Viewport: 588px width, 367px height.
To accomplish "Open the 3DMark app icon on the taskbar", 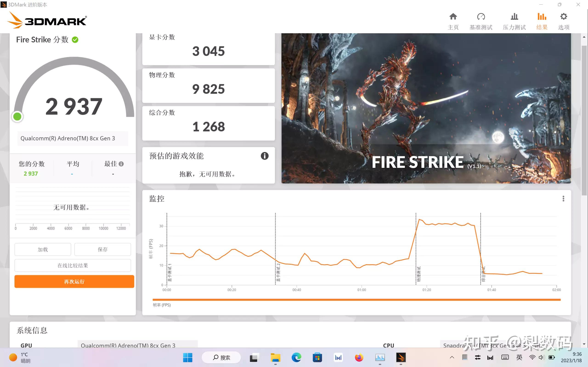I will click(x=401, y=357).
